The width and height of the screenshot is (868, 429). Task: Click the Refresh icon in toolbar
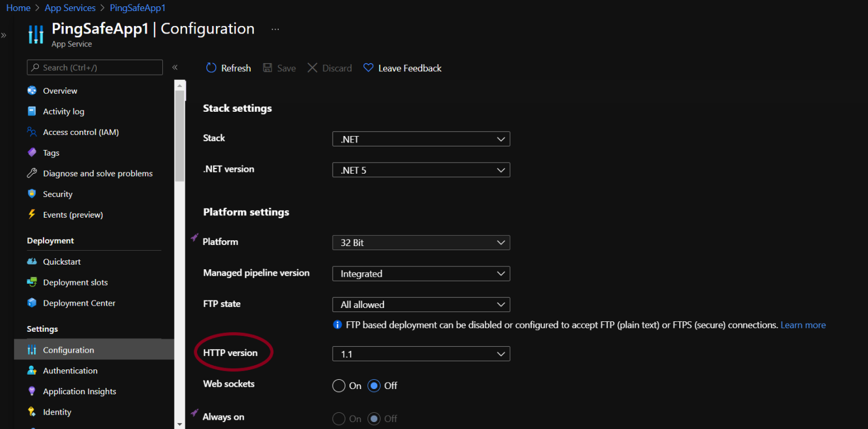coord(211,68)
